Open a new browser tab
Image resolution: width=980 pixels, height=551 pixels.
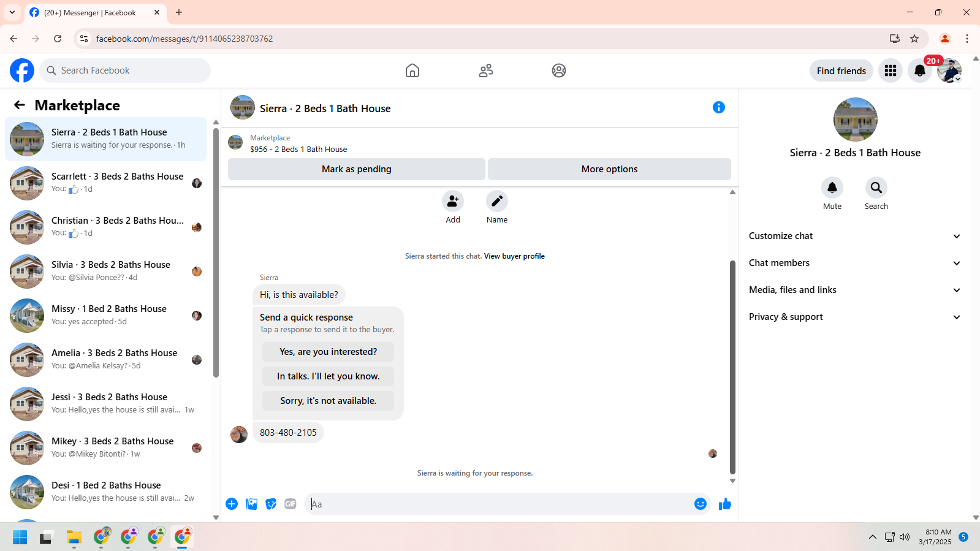pyautogui.click(x=179, y=12)
